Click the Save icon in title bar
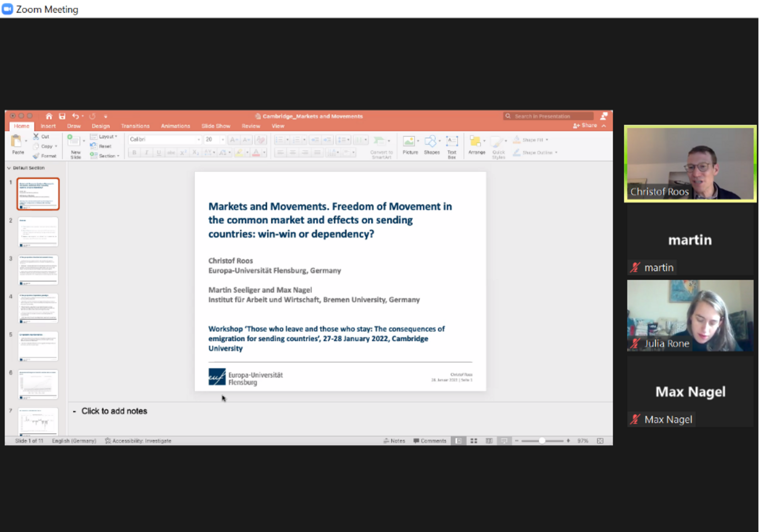This screenshot has width=760, height=532. pos(62,116)
